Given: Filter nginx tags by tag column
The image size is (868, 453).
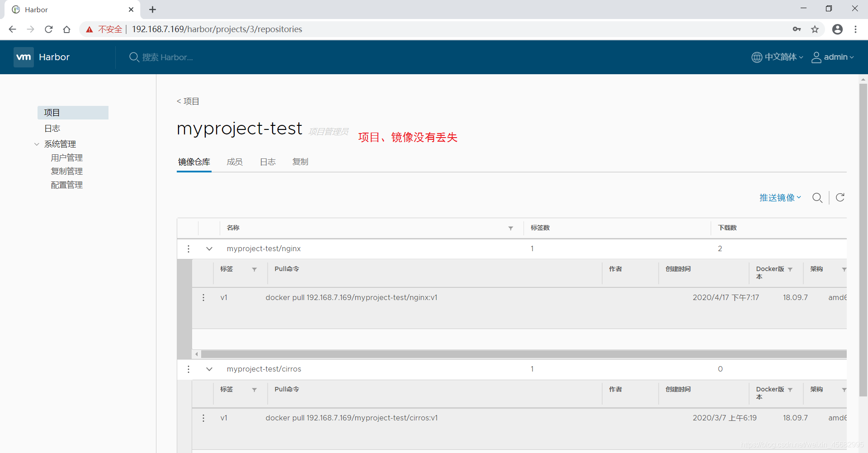Looking at the screenshot, I should click(255, 269).
